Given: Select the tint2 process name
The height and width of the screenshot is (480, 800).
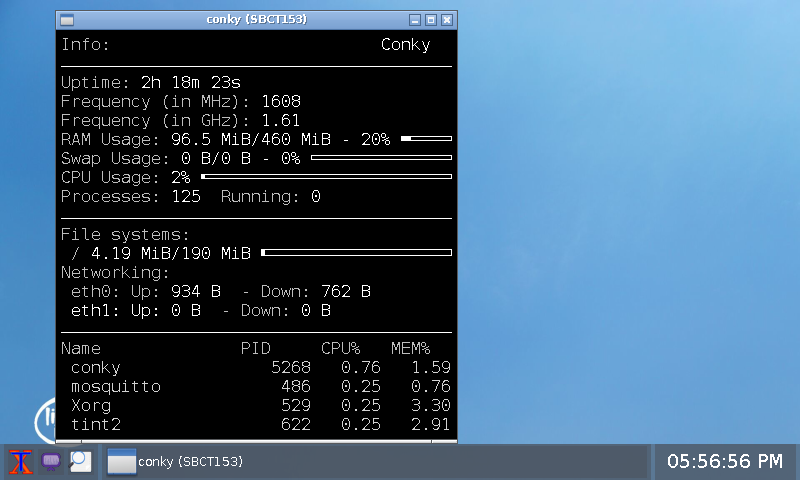Looking at the screenshot, I should 96,424.
